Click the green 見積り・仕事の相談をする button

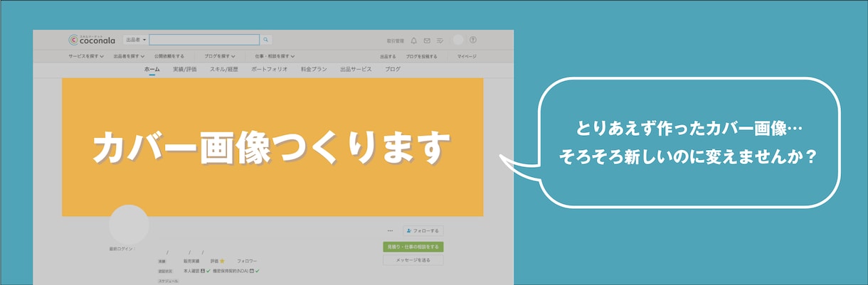click(413, 247)
